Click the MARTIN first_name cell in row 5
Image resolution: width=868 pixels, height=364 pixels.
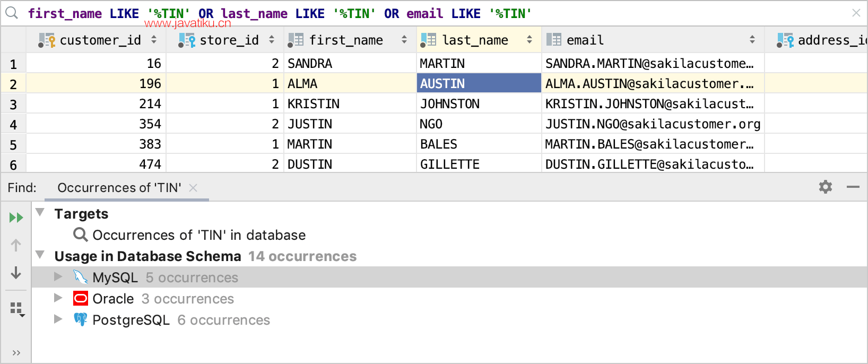coord(350,144)
